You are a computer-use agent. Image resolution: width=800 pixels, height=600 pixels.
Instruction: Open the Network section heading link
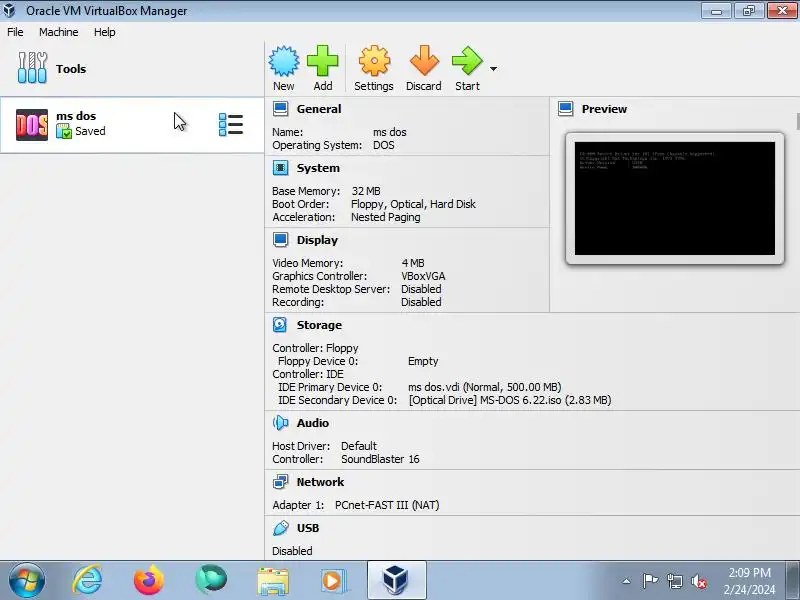[320, 482]
